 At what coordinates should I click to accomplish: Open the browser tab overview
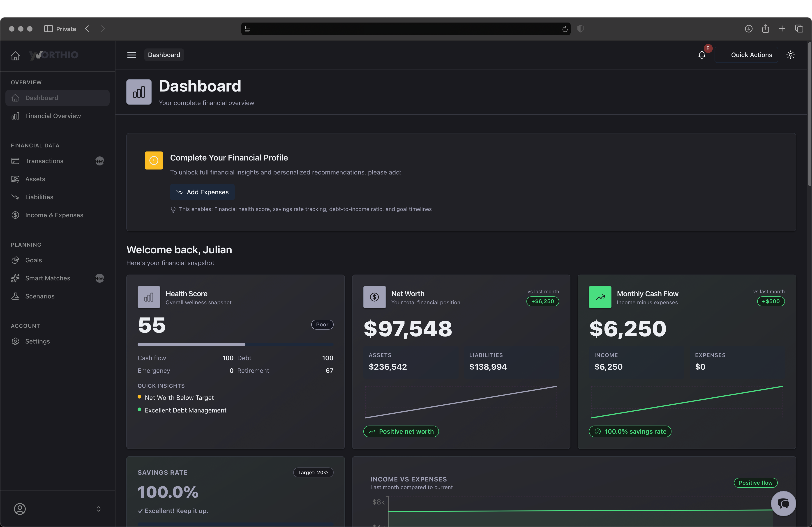point(799,29)
